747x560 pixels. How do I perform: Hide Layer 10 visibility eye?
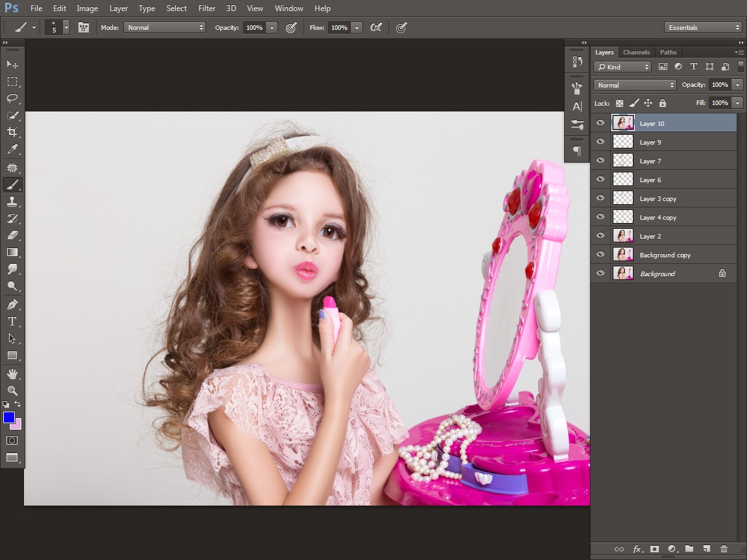pyautogui.click(x=600, y=123)
